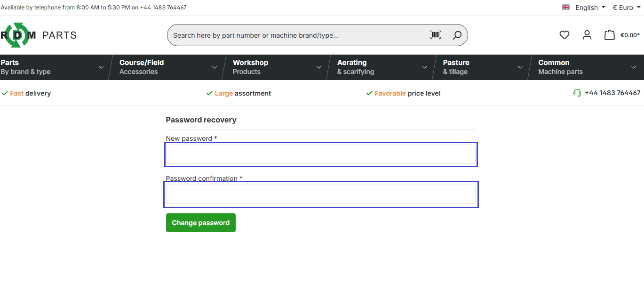Screen dimensions: 644x283
Task: Click the UK flag language icon
Action: coord(566,8)
